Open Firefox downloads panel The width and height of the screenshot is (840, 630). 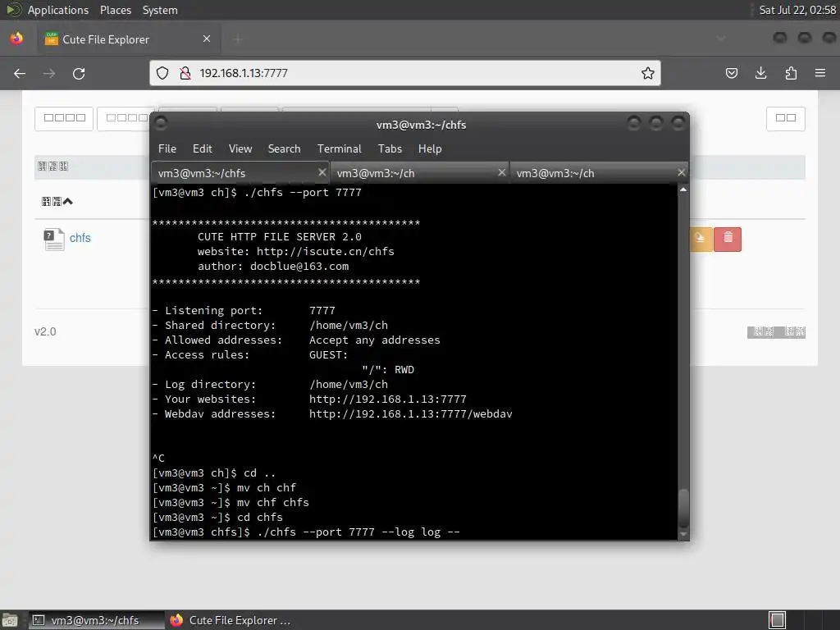pos(760,73)
